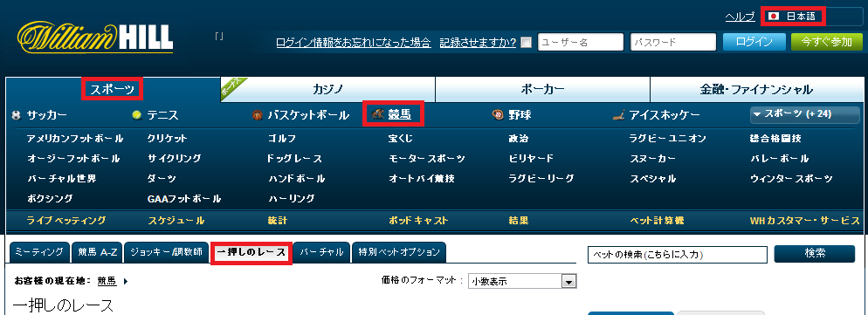Click the Japan flag language icon

click(774, 17)
